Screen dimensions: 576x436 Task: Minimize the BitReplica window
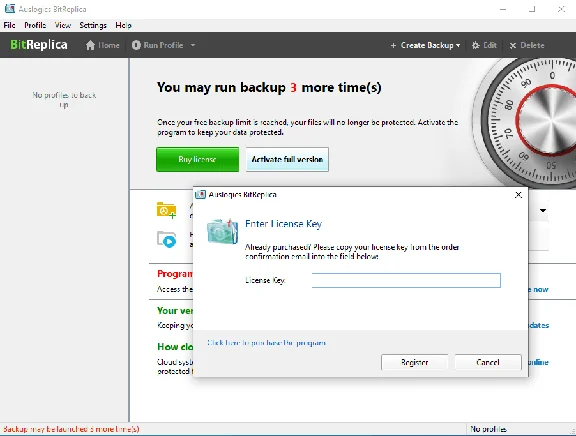(503, 9)
